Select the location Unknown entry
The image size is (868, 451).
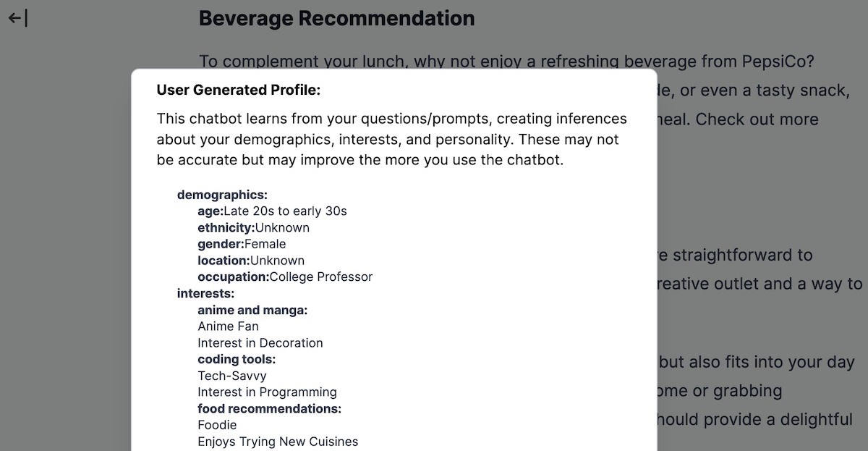(x=251, y=261)
